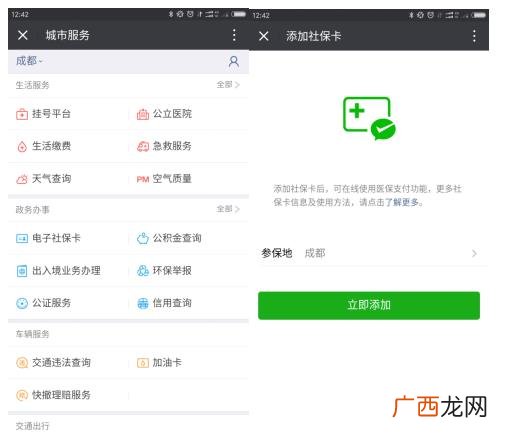Tap the 公立医院 hospital icon
The image size is (522, 435).
pyautogui.click(x=143, y=114)
